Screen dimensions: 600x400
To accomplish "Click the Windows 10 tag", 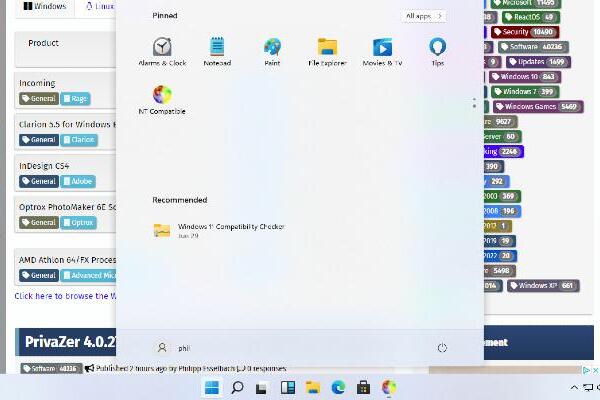I will tap(525, 77).
